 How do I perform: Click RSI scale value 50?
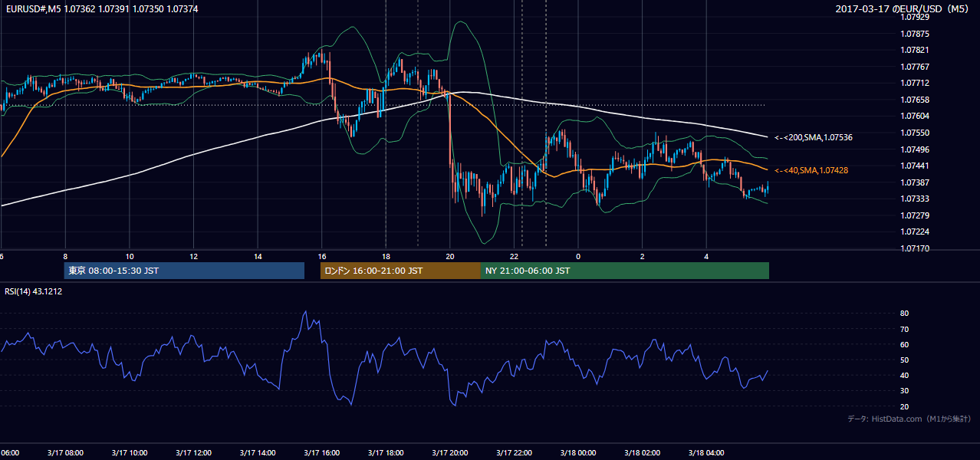[905, 360]
